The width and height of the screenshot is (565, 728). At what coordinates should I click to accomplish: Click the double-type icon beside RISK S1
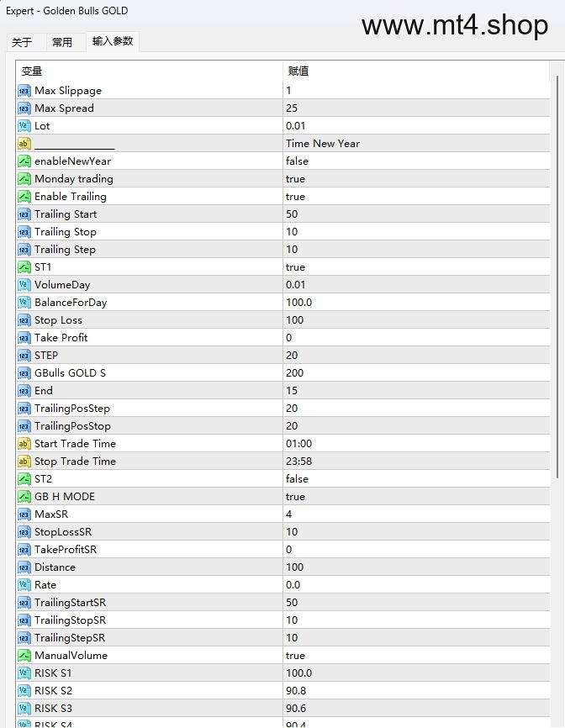24,673
